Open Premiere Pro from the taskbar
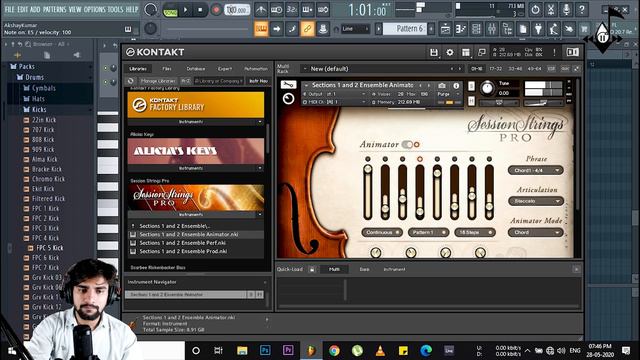The height and width of the screenshot is (360, 640). tap(288, 350)
